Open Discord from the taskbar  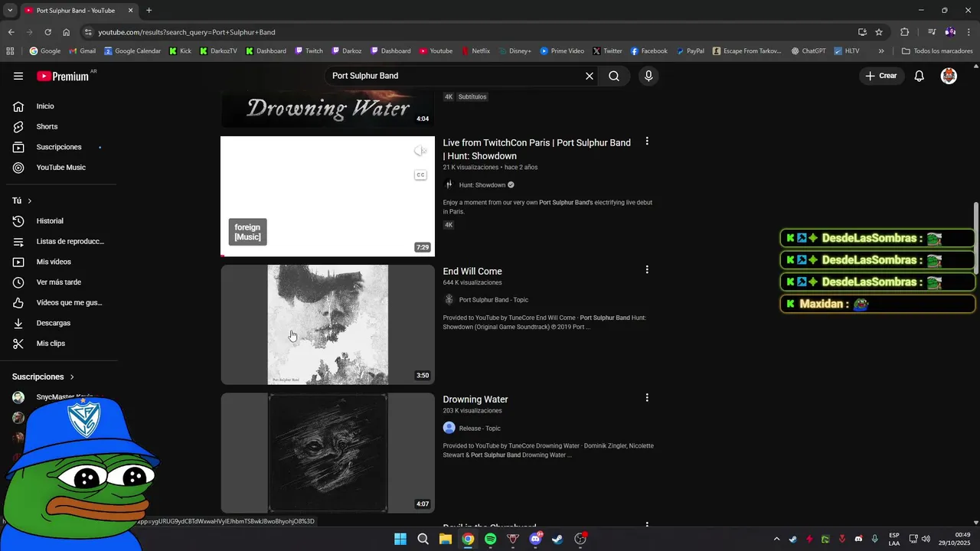coord(535,539)
